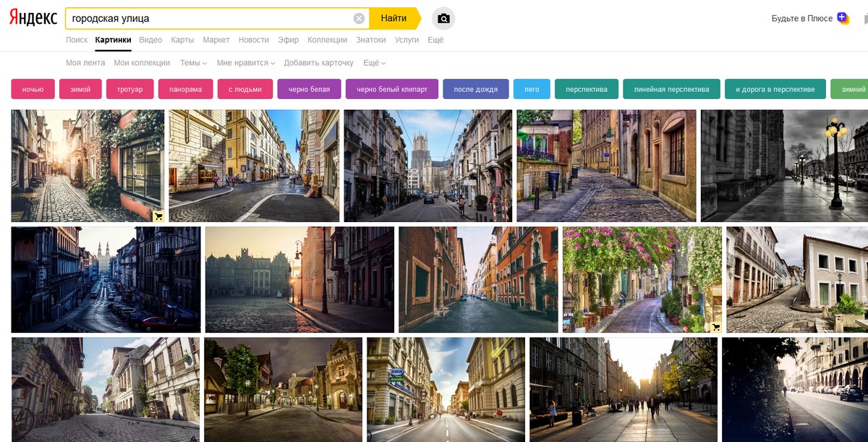Select the Картинки tab
The image size is (868, 442).
pos(113,40)
